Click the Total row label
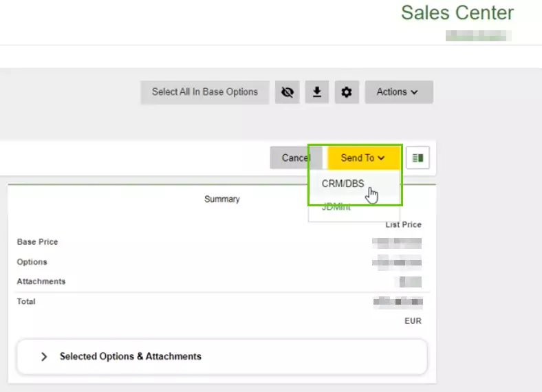 click(x=26, y=301)
